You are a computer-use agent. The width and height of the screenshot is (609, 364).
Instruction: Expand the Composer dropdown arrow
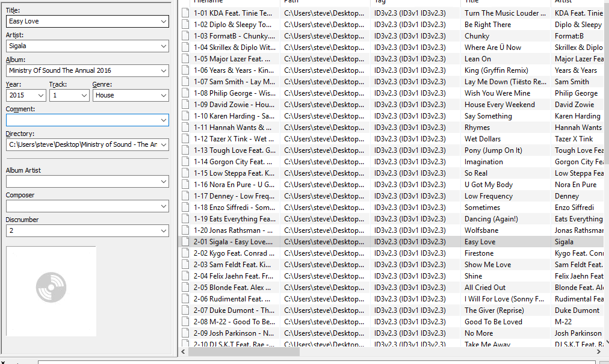coord(164,206)
